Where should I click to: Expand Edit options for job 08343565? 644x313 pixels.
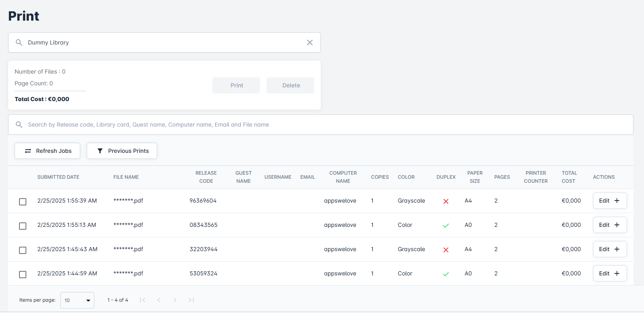pyautogui.click(x=610, y=225)
